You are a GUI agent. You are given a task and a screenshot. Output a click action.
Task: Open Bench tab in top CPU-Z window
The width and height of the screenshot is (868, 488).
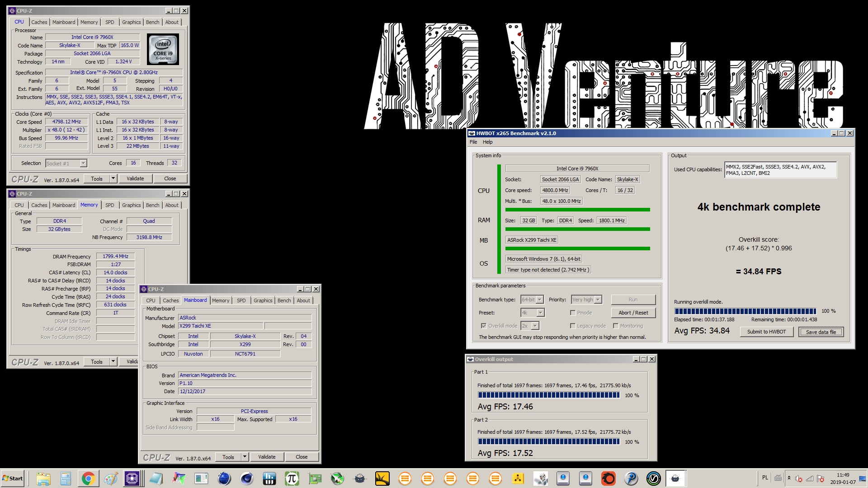coord(152,22)
